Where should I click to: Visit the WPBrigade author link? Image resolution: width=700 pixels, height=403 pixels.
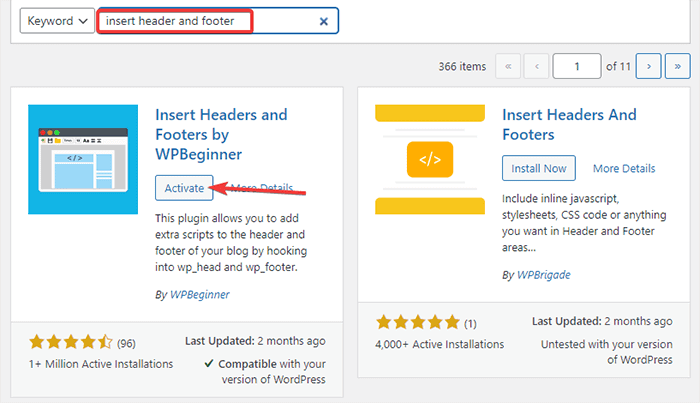[x=545, y=274]
